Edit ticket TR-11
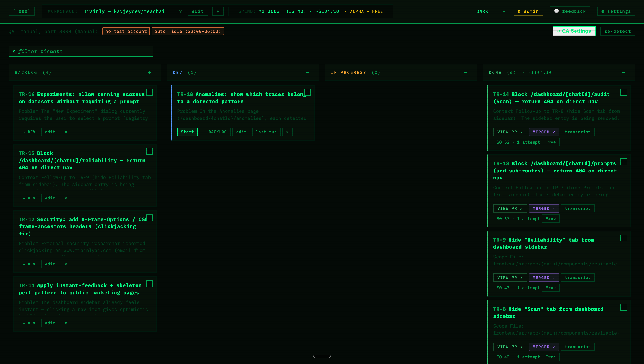The height and width of the screenshot is (364, 644). tap(50, 323)
